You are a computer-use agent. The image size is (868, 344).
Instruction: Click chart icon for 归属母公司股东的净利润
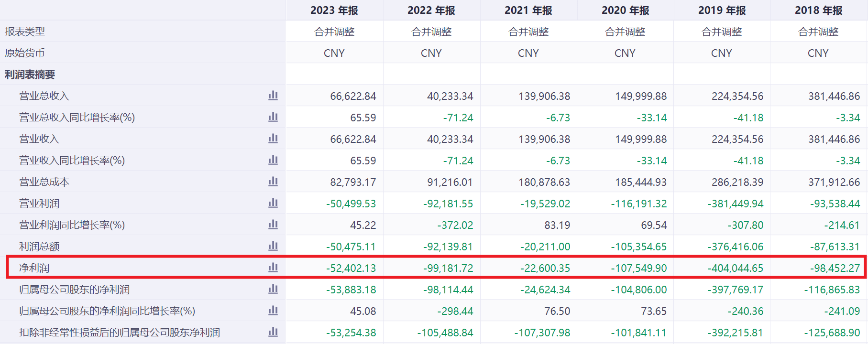tap(273, 289)
